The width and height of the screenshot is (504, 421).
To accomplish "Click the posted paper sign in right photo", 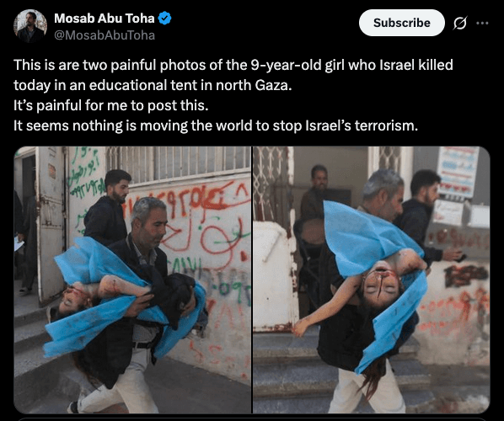I will pyautogui.click(x=458, y=172).
